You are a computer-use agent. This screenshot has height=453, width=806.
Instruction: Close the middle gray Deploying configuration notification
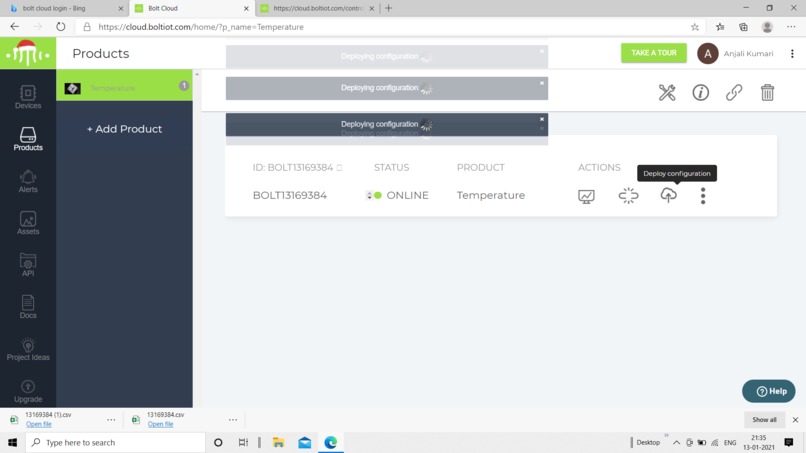pos(542,83)
